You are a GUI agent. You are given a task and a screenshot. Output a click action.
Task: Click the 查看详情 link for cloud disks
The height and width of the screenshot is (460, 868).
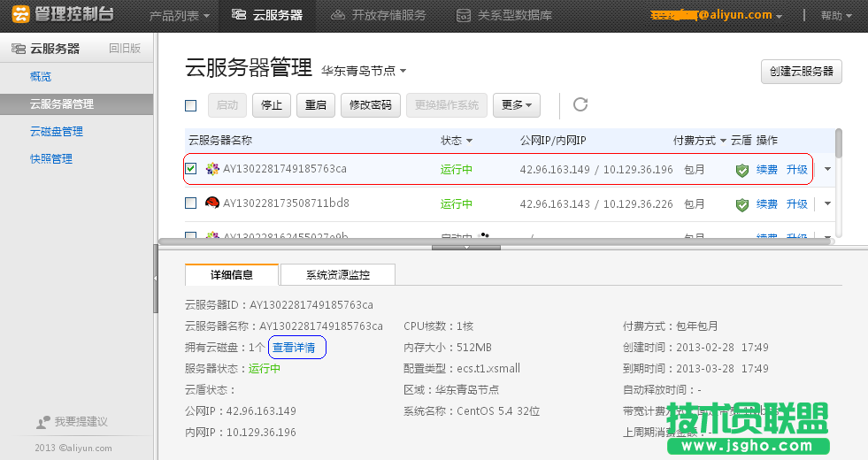(294, 348)
